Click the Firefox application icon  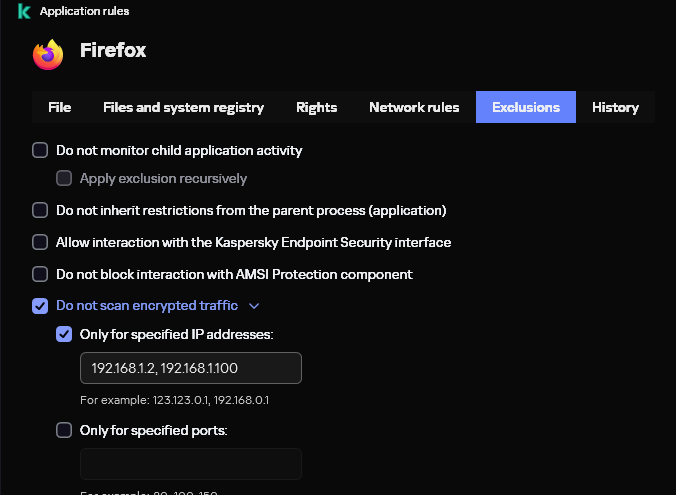click(x=48, y=54)
